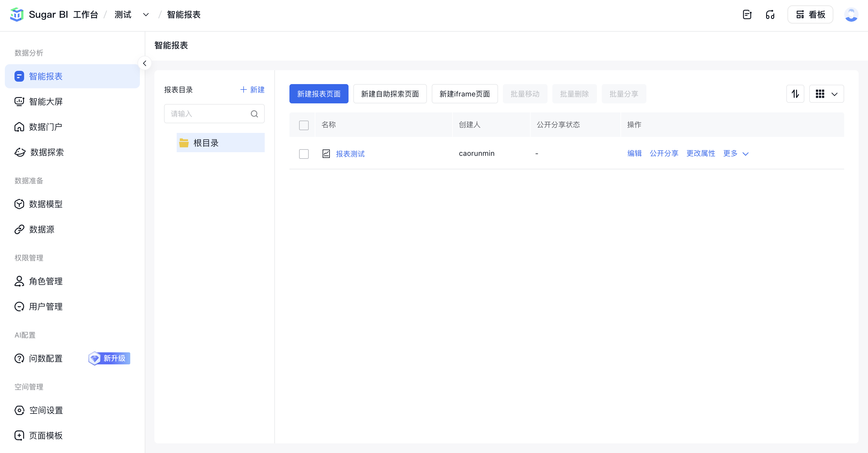Viewport: 868px width, 453px height.
Task: Click the 数据探索 planet icon
Action: coord(20,152)
